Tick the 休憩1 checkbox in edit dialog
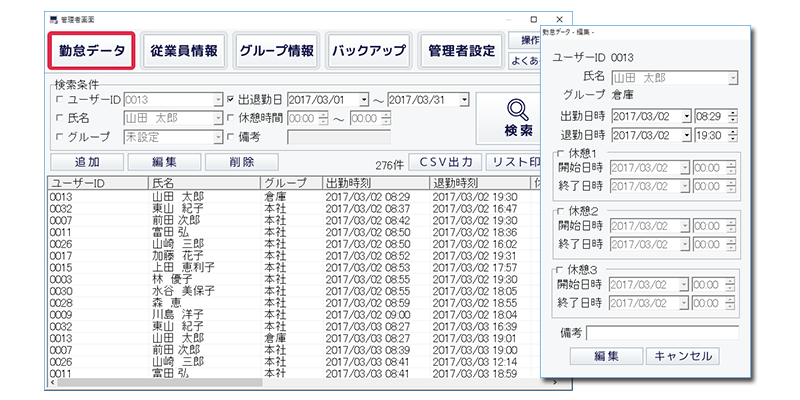The width and height of the screenshot is (800, 400). click(558, 153)
